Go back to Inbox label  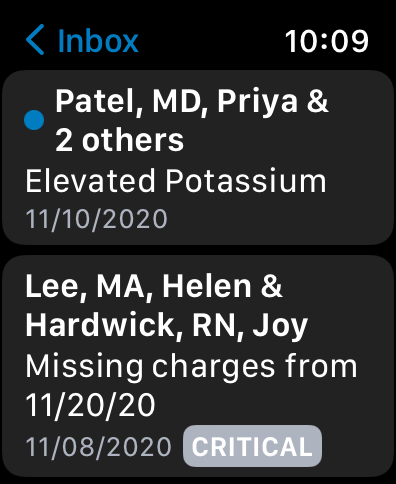pos(98,41)
